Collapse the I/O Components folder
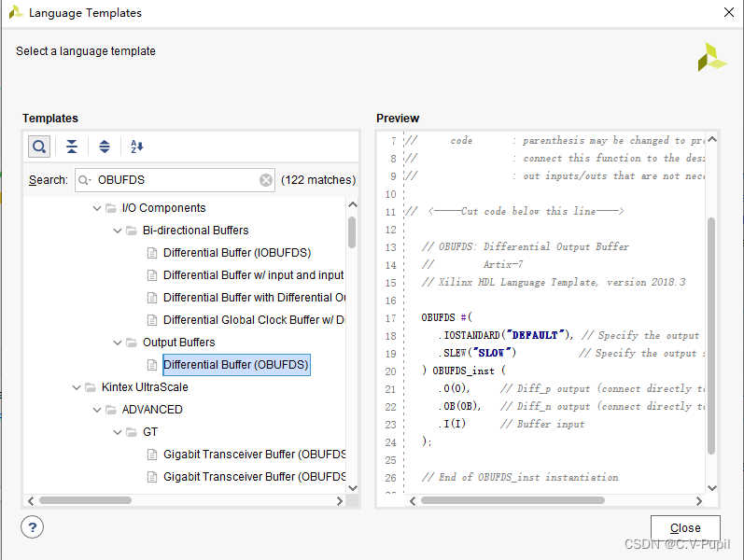This screenshot has width=744, height=560. pos(97,208)
